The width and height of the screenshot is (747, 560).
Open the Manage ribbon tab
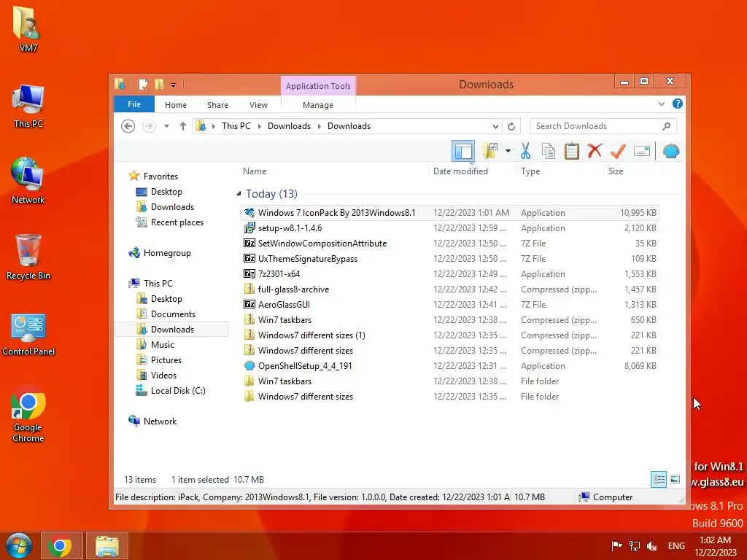[318, 105]
